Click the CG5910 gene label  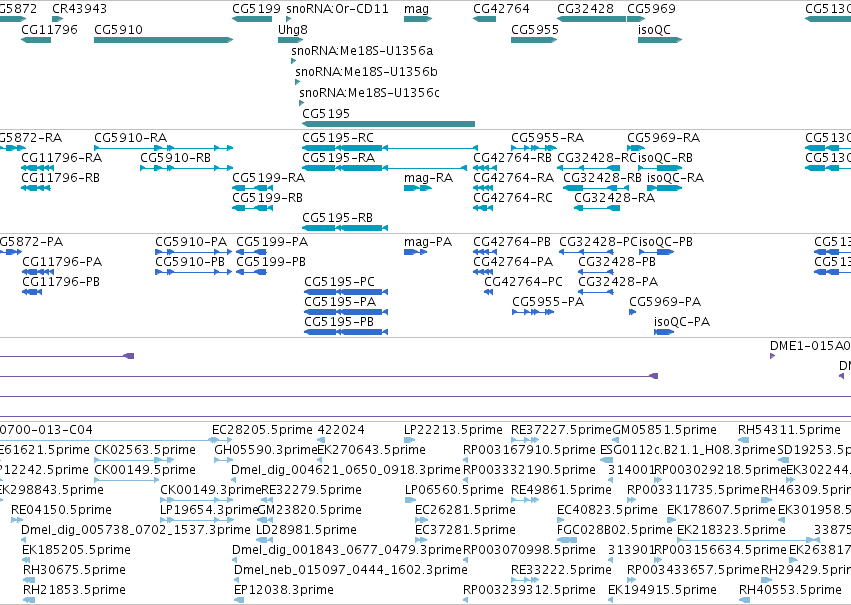click(118, 30)
